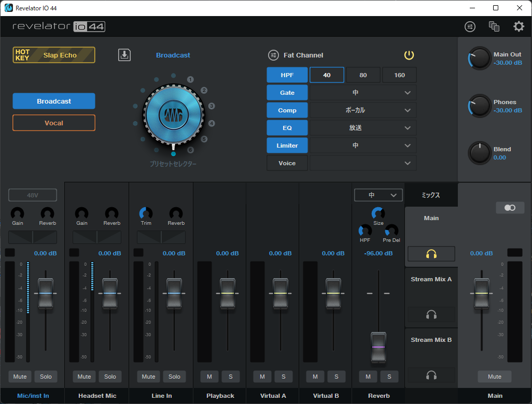Toggle Limiter on or off
Viewport: 532px width, 404px height.
[x=287, y=146]
